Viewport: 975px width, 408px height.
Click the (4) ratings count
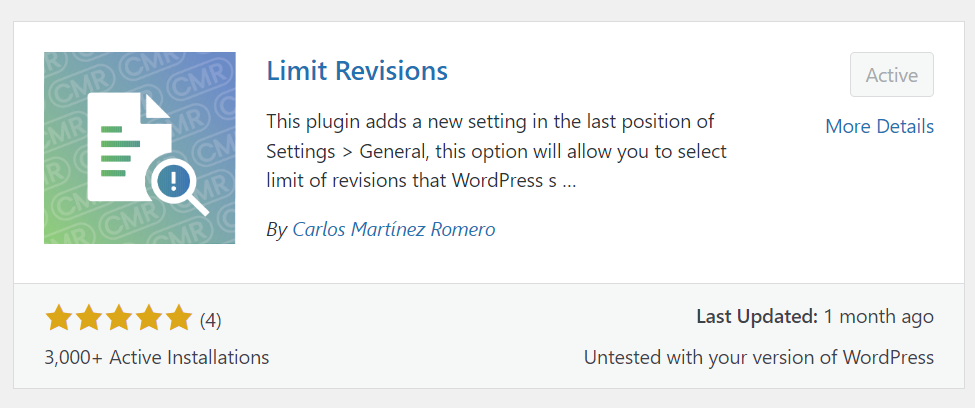click(211, 320)
